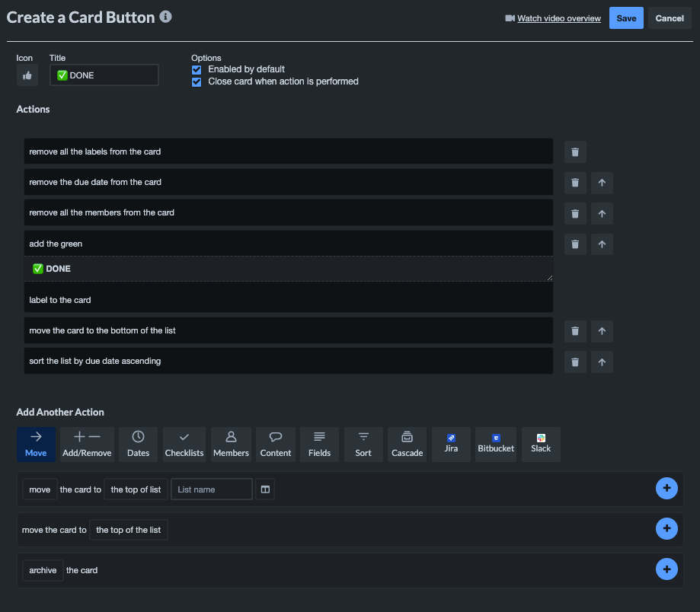This screenshot has width=700, height=612.
Task: Delete the 'remove the due date' action
Action: pyautogui.click(x=575, y=183)
